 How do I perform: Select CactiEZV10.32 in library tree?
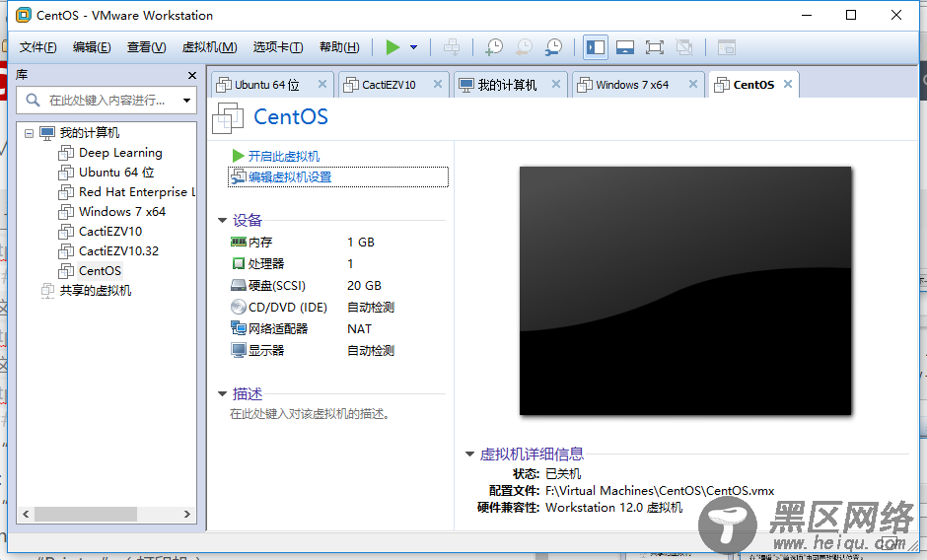[x=118, y=250]
